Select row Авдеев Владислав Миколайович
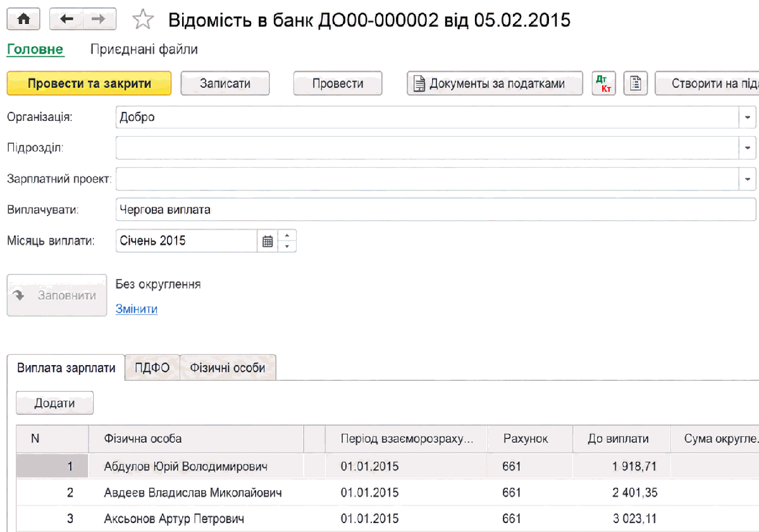The height and width of the screenshot is (532, 759). point(387,493)
